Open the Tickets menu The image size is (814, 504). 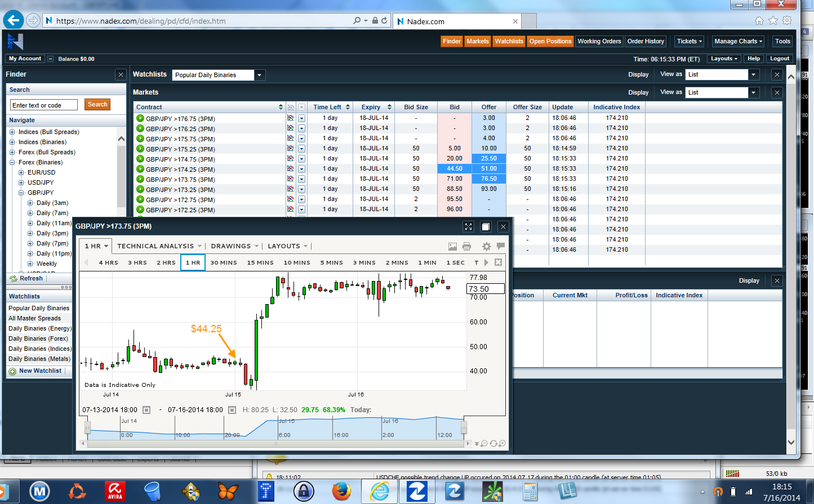tap(690, 41)
